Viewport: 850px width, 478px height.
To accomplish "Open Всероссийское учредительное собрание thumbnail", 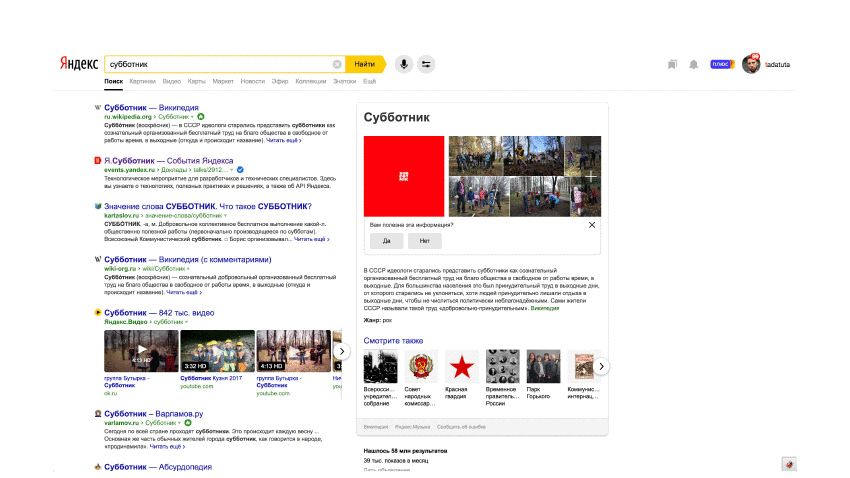I will click(x=381, y=366).
